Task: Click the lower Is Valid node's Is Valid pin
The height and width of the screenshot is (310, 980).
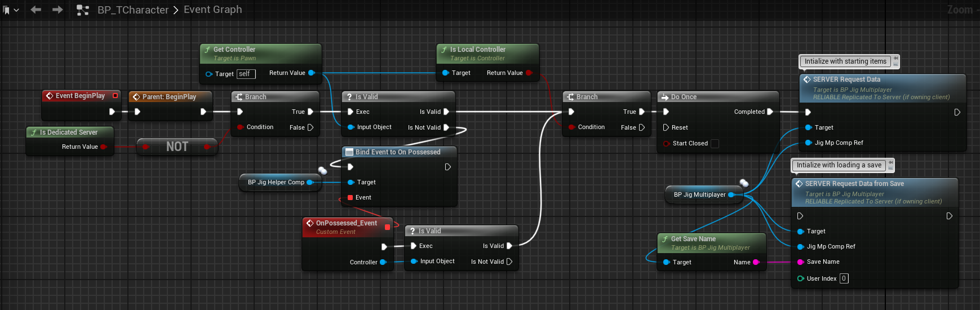Action: click(x=509, y=246)
